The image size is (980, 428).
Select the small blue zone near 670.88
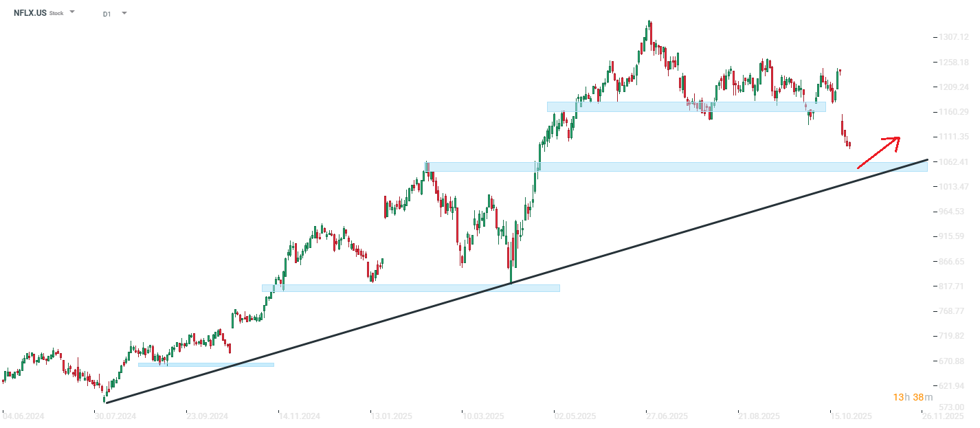click(206, 364)
